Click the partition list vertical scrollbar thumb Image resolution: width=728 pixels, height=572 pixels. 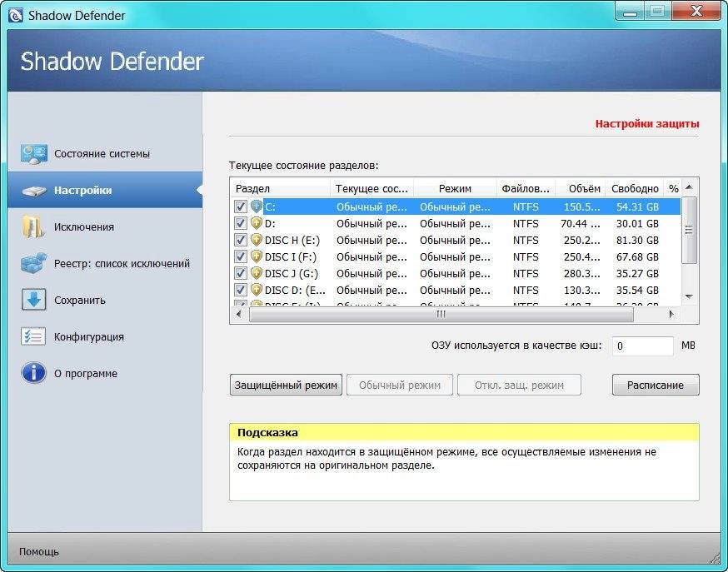[x=689, y=230]
